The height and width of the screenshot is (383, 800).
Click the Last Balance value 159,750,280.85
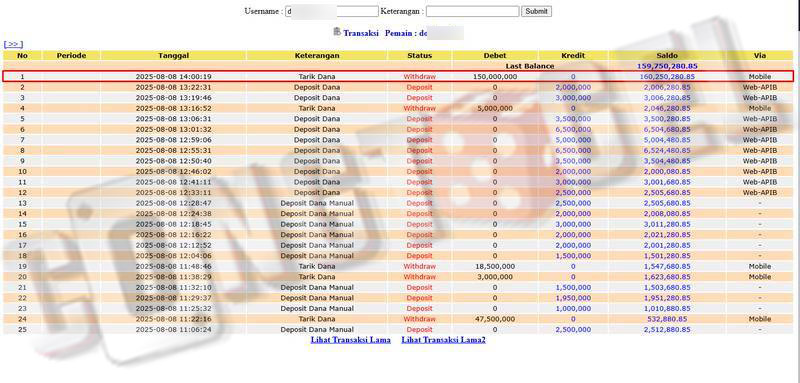coord(667,66)
